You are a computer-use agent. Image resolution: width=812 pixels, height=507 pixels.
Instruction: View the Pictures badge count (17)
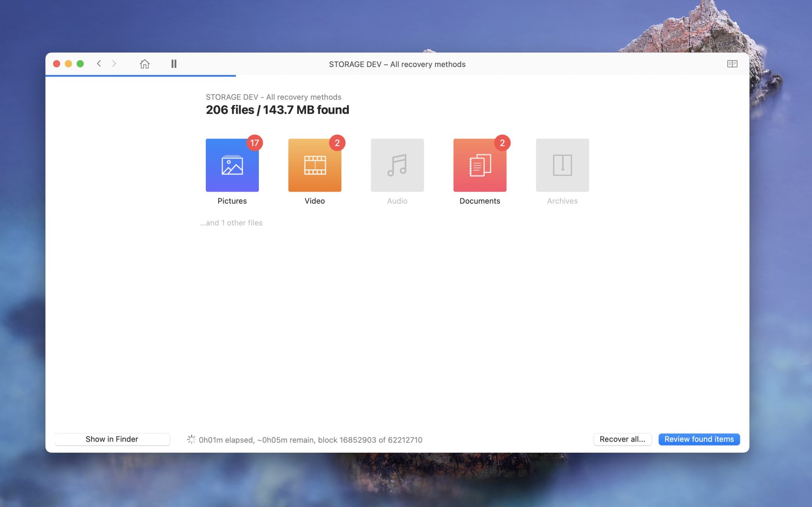click(x=254, y=143)
